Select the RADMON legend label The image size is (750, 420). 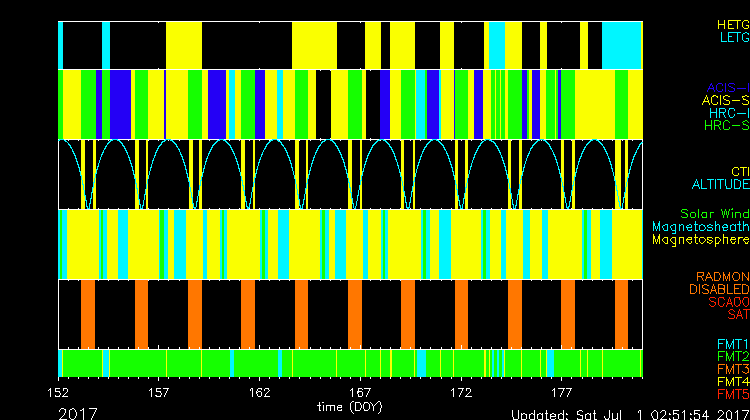click(722, 276)
